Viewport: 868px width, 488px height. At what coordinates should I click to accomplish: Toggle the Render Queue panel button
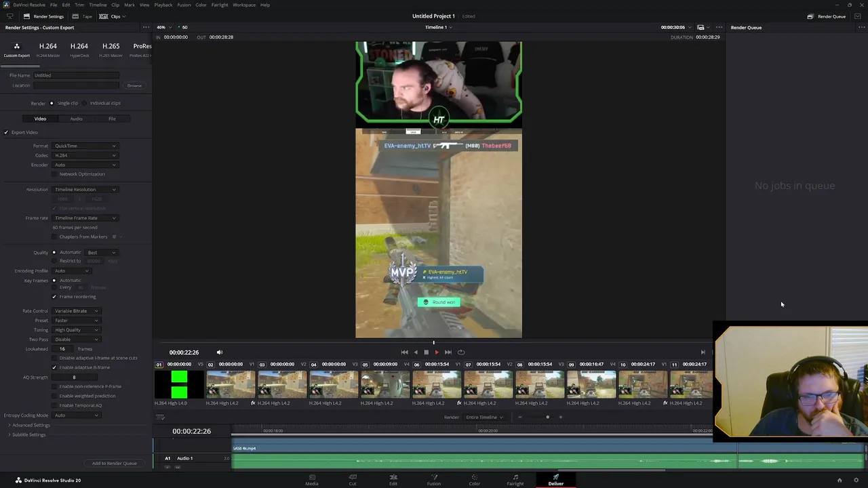826,16
